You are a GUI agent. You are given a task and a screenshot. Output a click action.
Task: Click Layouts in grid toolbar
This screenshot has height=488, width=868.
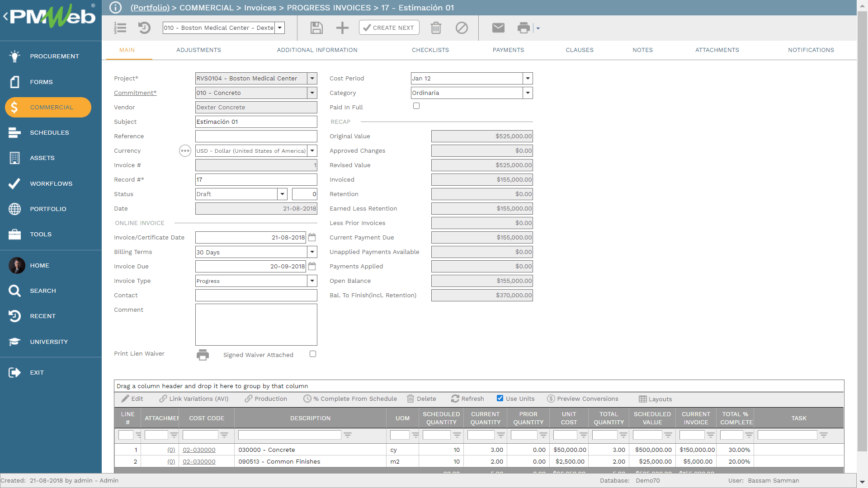[655, 399]
